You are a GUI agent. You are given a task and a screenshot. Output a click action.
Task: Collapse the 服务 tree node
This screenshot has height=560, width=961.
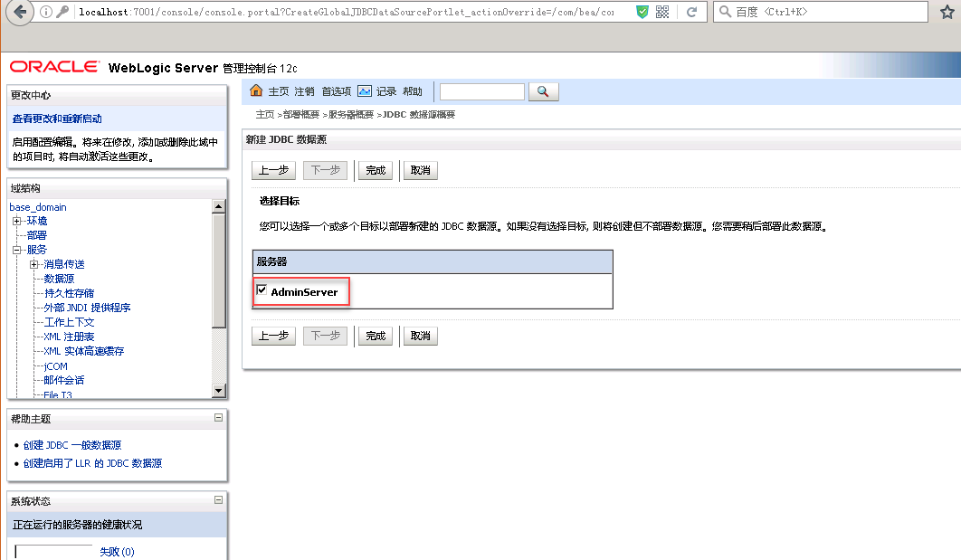[x=16, y=250]
